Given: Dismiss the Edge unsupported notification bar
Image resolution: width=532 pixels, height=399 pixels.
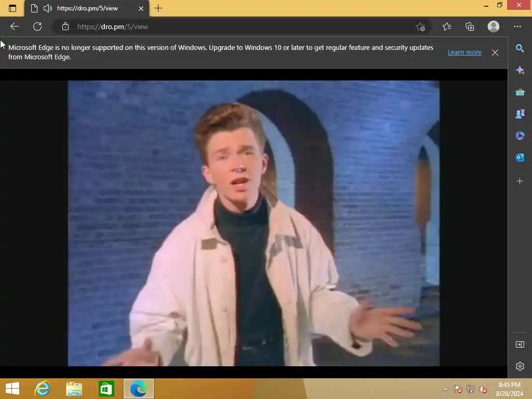Looking at the screenshot, I should click(x=495, y=52).
